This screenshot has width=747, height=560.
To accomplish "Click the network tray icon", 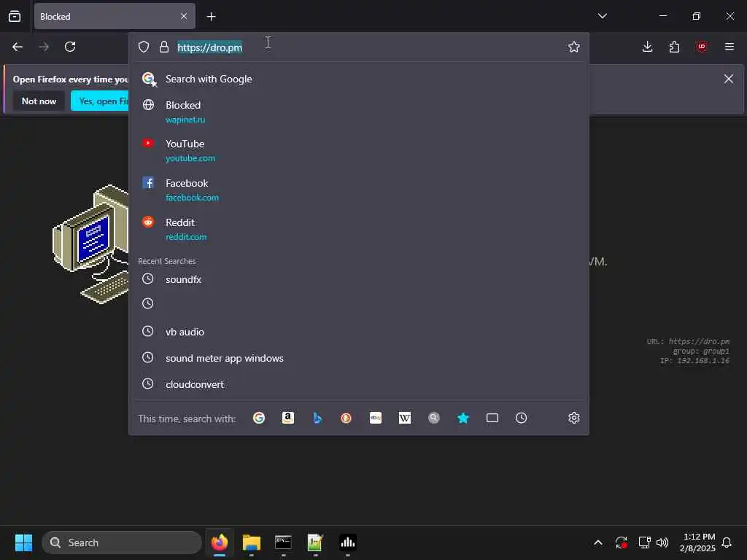I will click(644, 542).
